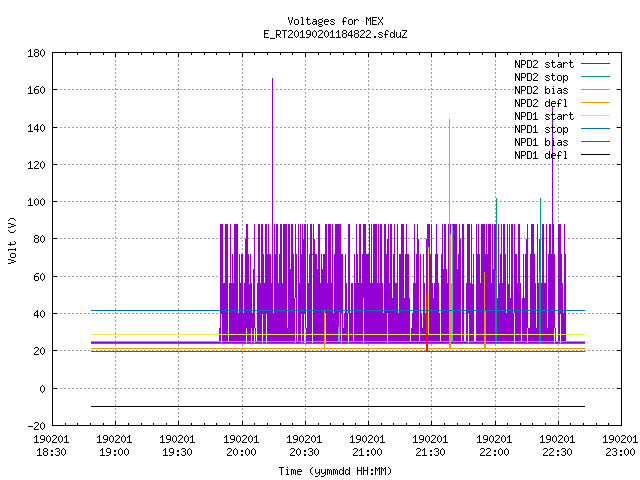Click the x-axis tick label 190201 23:00
Viewport: 640px width, 480px height.
click(620, 445)
